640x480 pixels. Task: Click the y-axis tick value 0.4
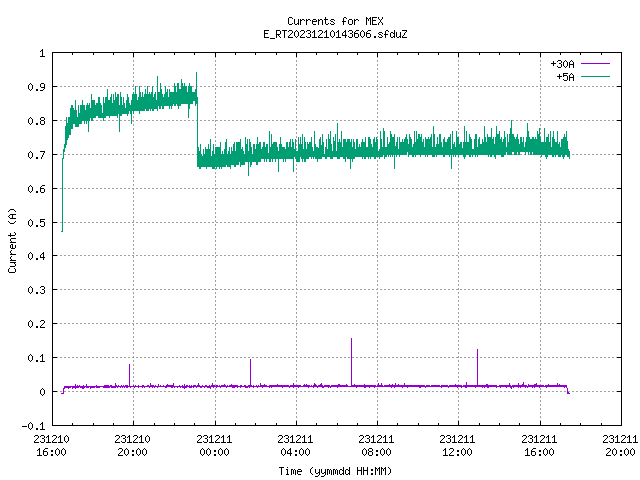point(36,256)
